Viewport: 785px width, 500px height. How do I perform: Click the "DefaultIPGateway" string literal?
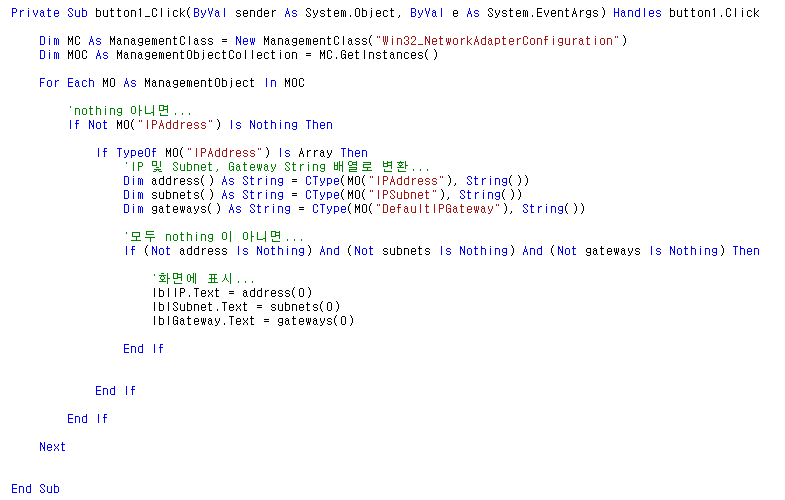tap(438, 209)
